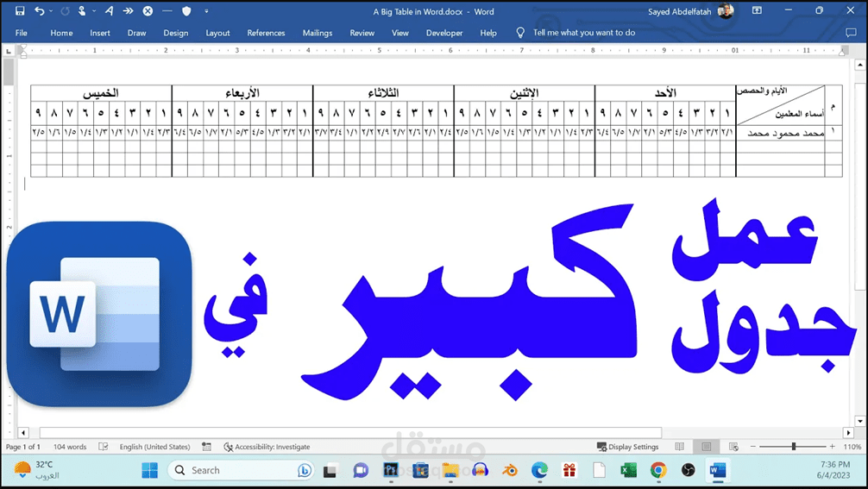Click the Page 1 of 1 status indicator
Viewport: 868px width, 489px height.
22,447
